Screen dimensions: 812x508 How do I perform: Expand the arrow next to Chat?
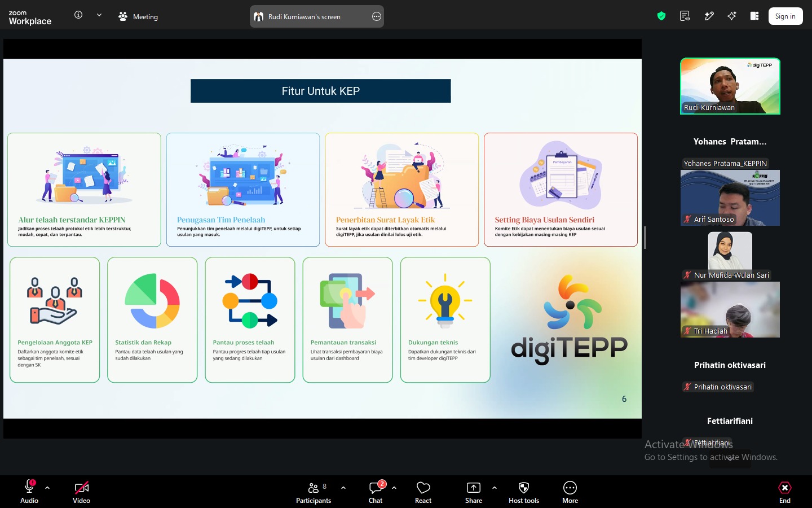click(x=394, y=488)
